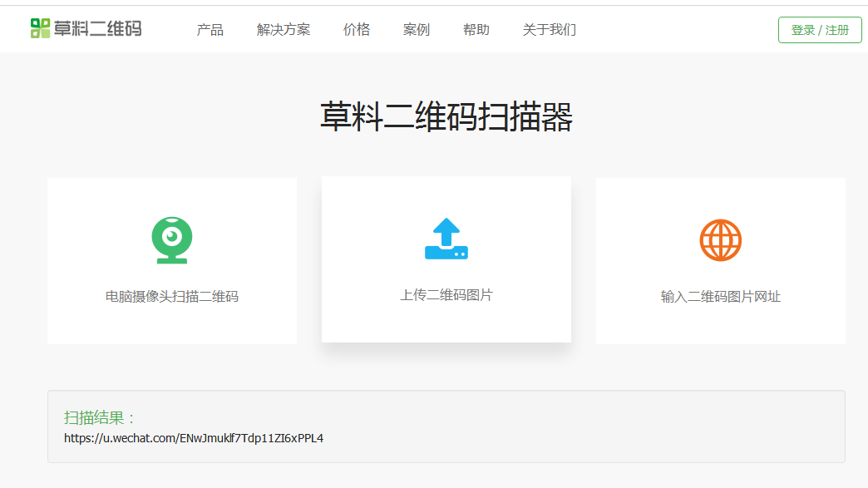Go to the 价格 page

click(x=357, y=30)
